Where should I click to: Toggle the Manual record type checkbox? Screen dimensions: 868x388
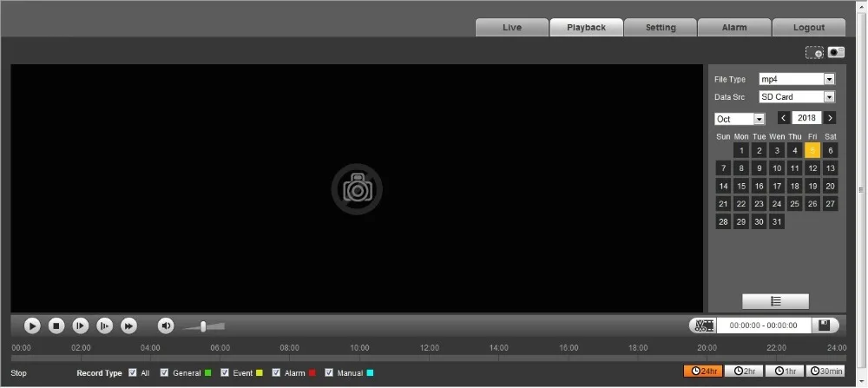[x=329, y=372]
